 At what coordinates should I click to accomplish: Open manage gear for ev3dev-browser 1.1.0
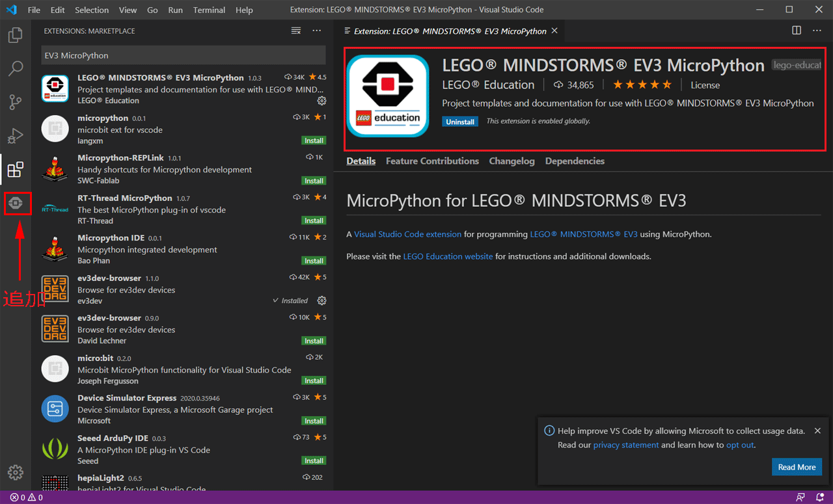321,300
